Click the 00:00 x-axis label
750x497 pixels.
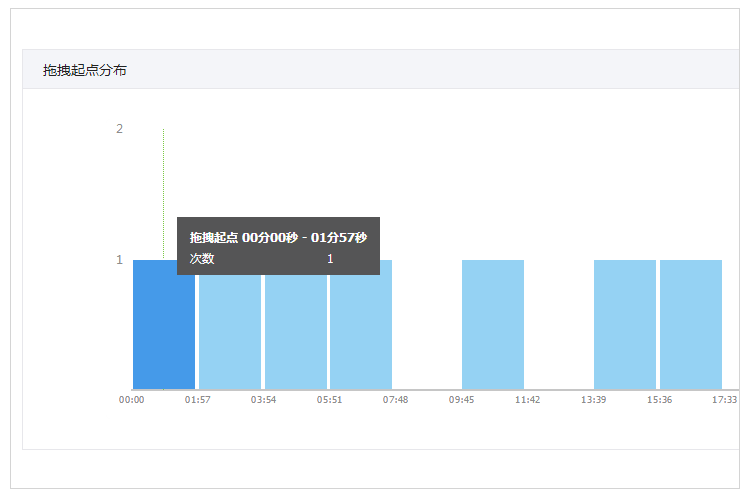132,400
